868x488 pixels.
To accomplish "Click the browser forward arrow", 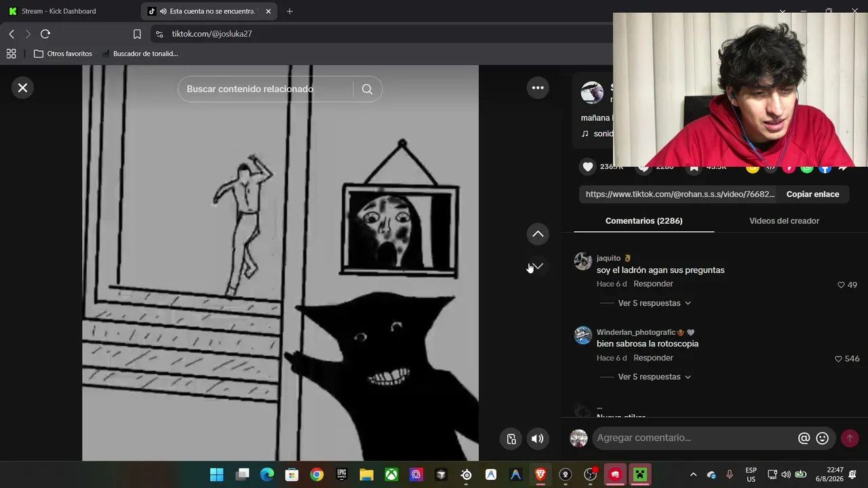I will (x=28, y=34).
